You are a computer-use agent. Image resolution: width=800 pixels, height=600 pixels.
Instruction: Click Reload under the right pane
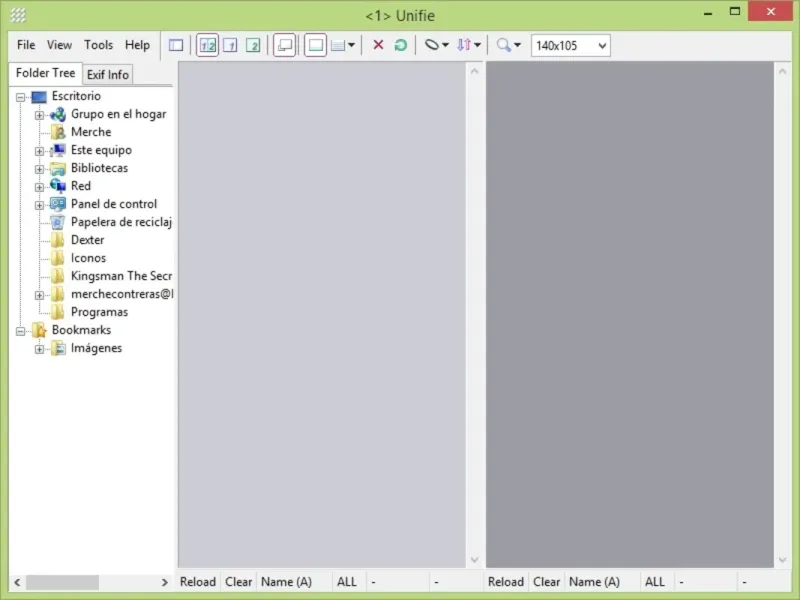coord(506,582)
